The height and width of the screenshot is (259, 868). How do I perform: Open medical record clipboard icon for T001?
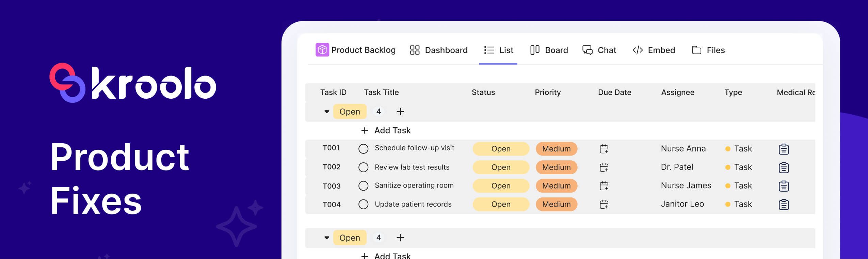[x=784, y=149]
